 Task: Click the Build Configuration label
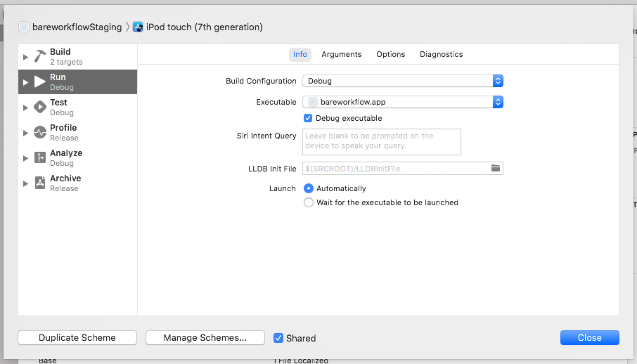coord(261,81)
